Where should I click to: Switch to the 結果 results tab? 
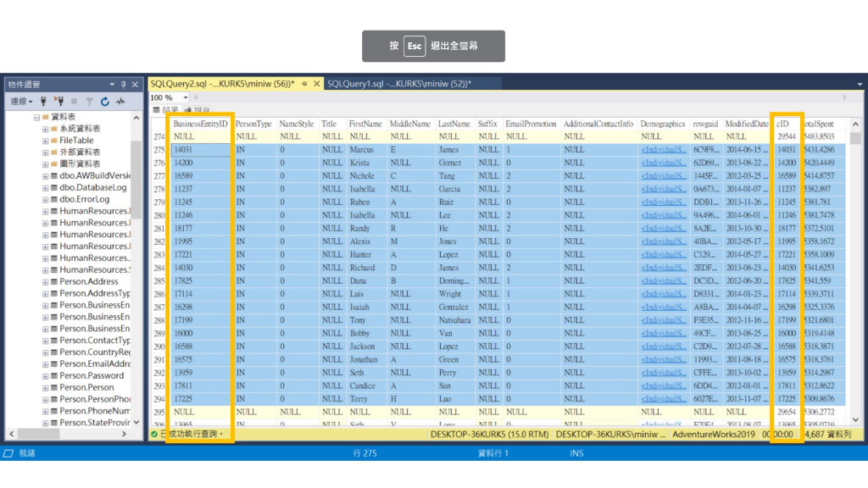click(166, 109)
